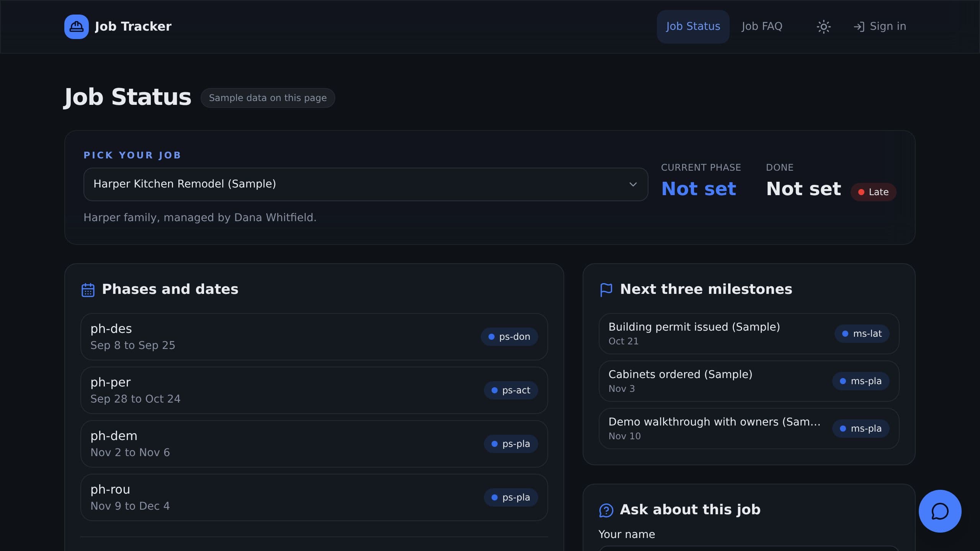Click the calendar icon beside Phases and dates
The image size is (980, 551).
tap(88, 290)
